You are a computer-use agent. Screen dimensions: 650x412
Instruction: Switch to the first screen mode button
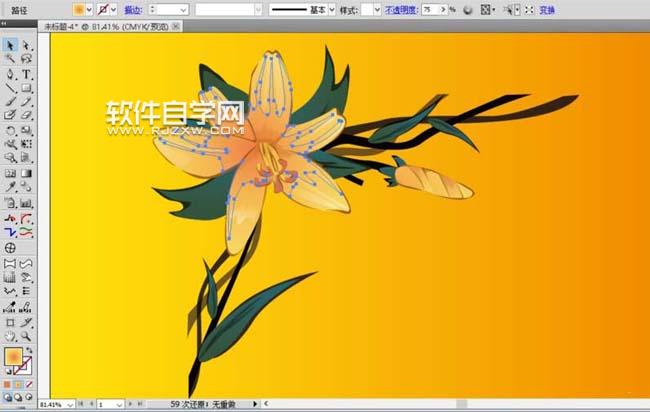tap(7, 397)
